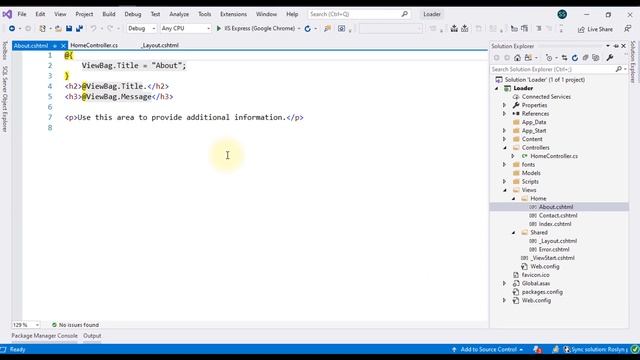Viewport: 640px width, 360px height.
Task: Click Solution Explorer Refresh icon
Action: pyautogui.click(x=575, y=58)
